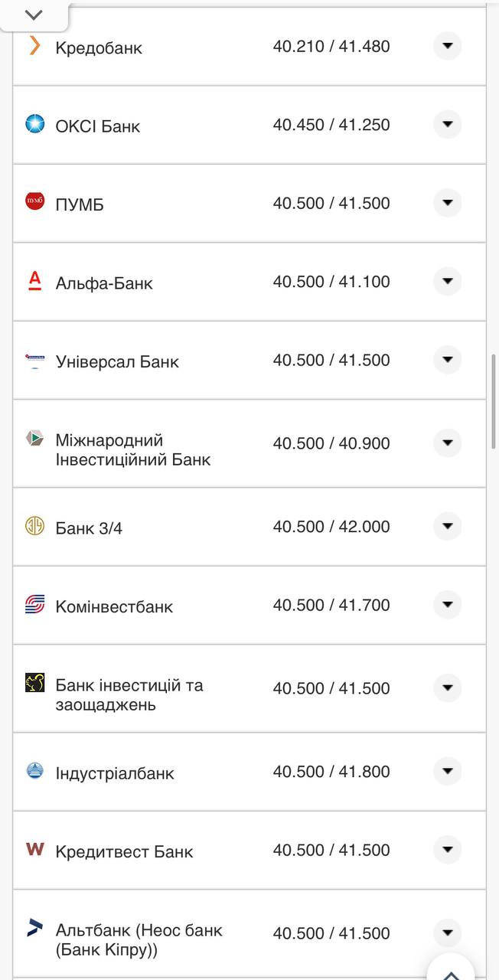
Task: Collapse the list using the top chevron
Action: tap(32, 13)
